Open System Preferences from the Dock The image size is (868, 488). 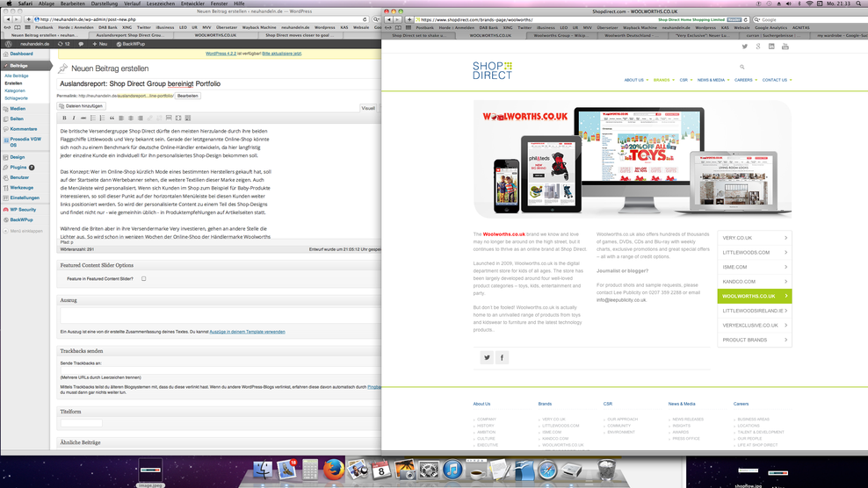click(x=429, y=470)
